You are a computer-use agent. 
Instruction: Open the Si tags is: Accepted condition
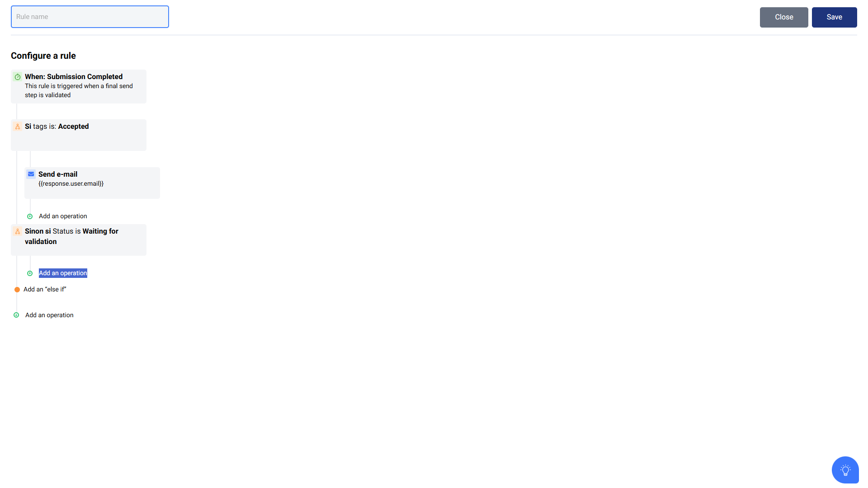pos(79,135)
